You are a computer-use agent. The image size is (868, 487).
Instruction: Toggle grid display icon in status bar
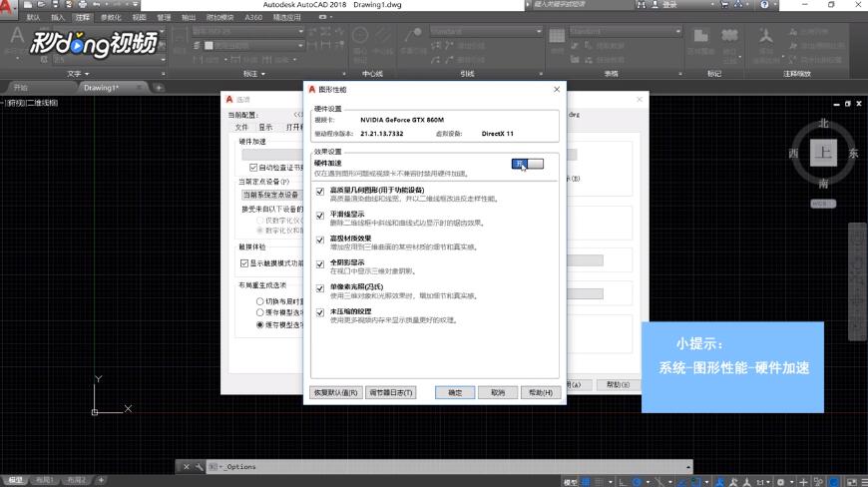click(x=586, y=482)
